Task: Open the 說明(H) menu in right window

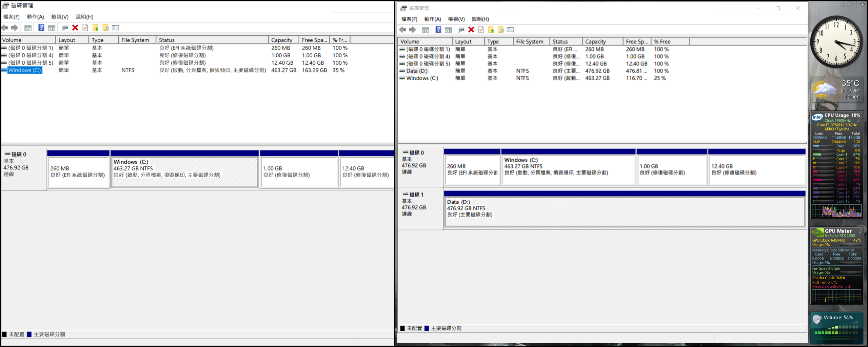Action: [480, 19]
